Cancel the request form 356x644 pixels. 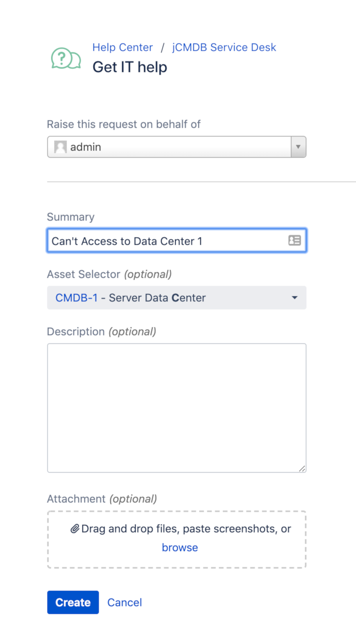[124, 602]
